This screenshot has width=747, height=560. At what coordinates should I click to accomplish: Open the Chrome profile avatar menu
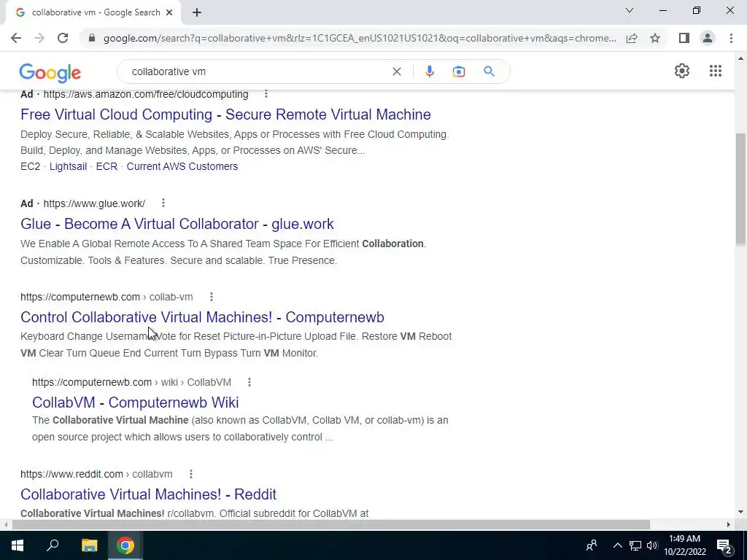click(x=708, y=38)
